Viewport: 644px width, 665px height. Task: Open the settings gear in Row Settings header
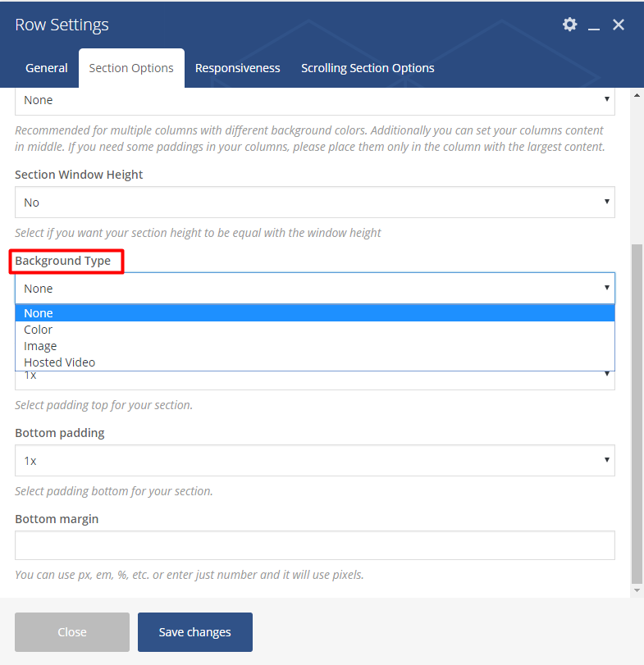coord(570,24)
